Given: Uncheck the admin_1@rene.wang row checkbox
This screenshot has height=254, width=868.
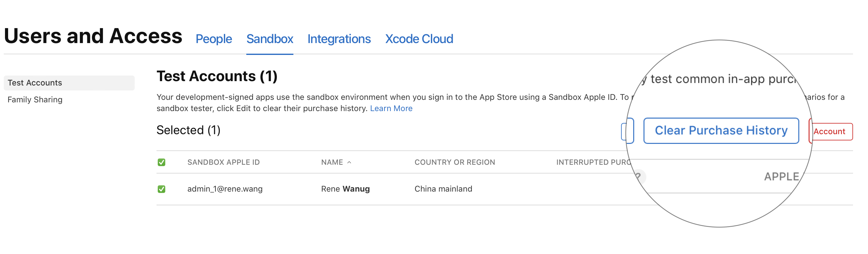Looking at the screenshot, I should 162,189.
